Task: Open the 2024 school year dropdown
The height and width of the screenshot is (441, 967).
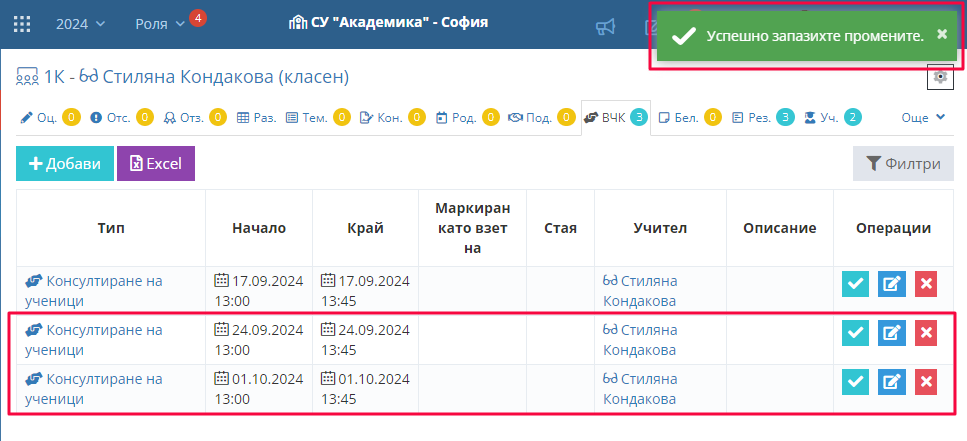Action: (79, 23)
